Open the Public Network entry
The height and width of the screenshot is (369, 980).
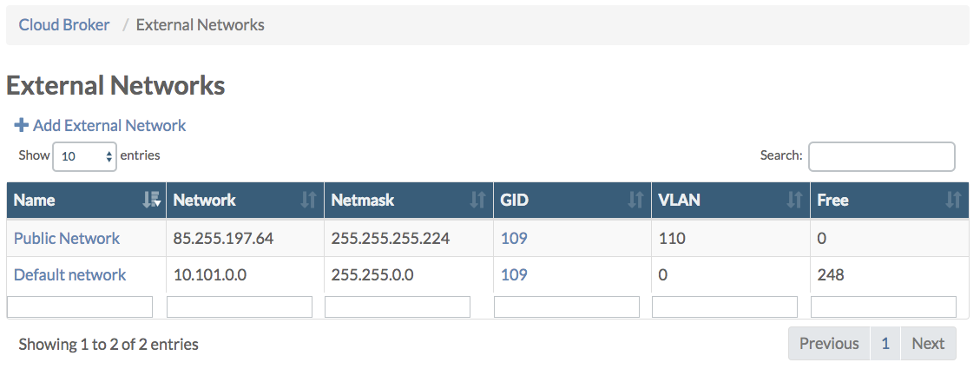click(67, 238)
